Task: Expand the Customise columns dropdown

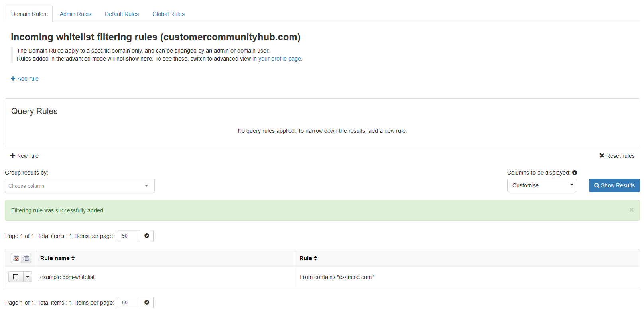Action: (x=542, y=185)
